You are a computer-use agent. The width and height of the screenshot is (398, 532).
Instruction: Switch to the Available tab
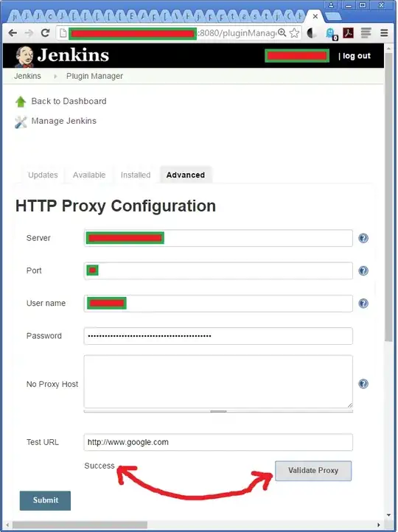point(89,175)
